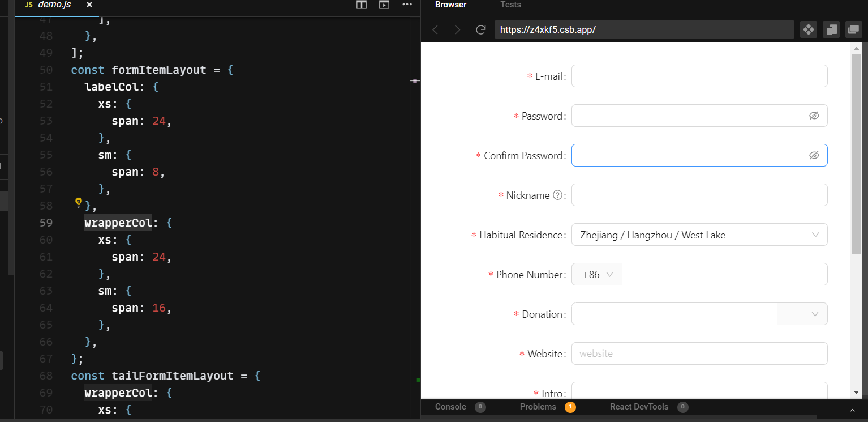The height and width of the screenshot is (422, 868).
Task: Open the split editor layout icon
Action: point(361,5)
